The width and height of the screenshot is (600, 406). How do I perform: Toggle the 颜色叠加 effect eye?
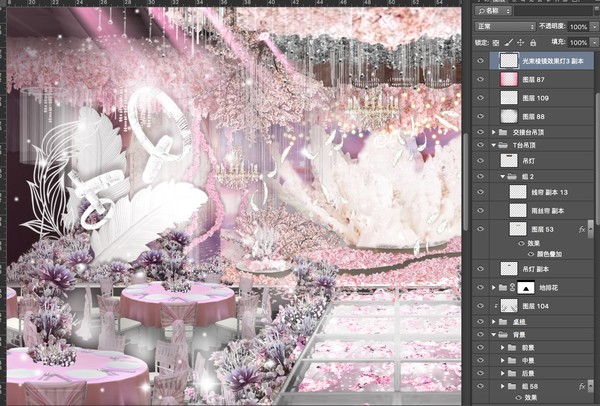point(531,254)
